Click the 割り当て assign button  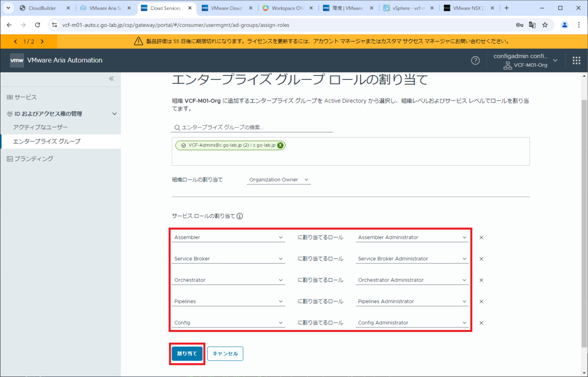[x=187, y=353]
